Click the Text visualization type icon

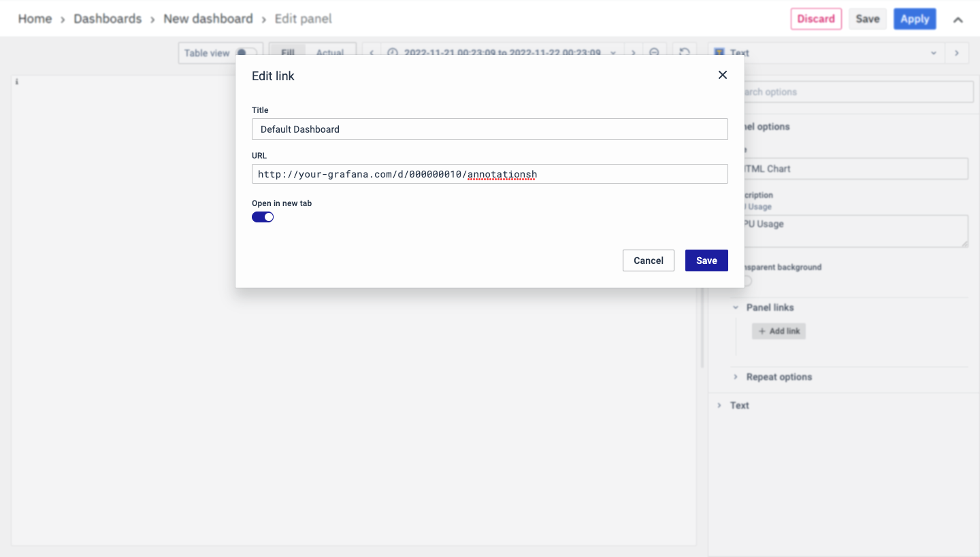[719, 53]
